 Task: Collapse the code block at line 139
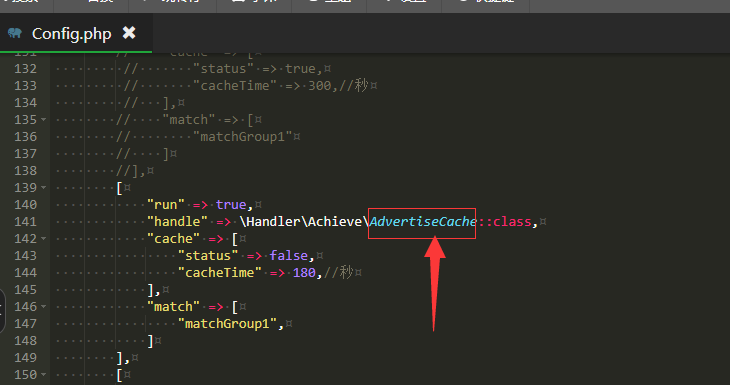43,188
